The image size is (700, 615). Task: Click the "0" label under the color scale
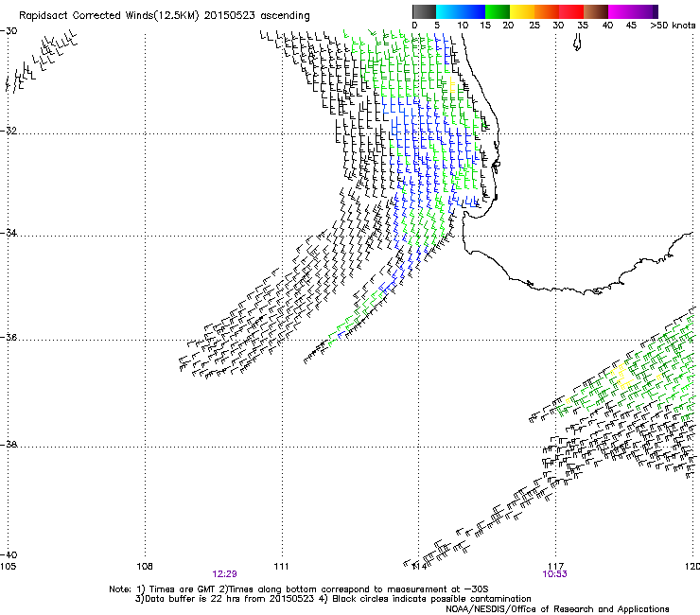click(x=414, y=26)
